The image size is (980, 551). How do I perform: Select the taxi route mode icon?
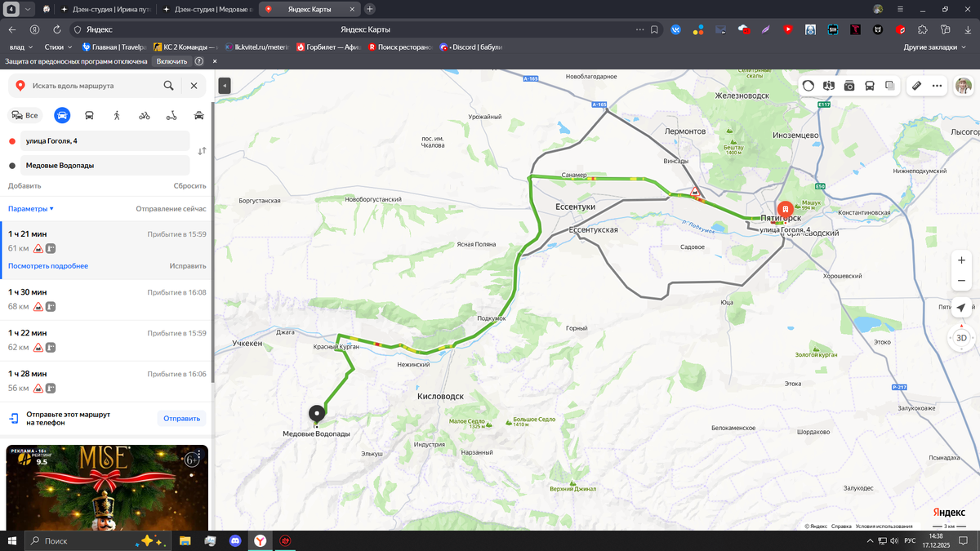click(198, 115)
